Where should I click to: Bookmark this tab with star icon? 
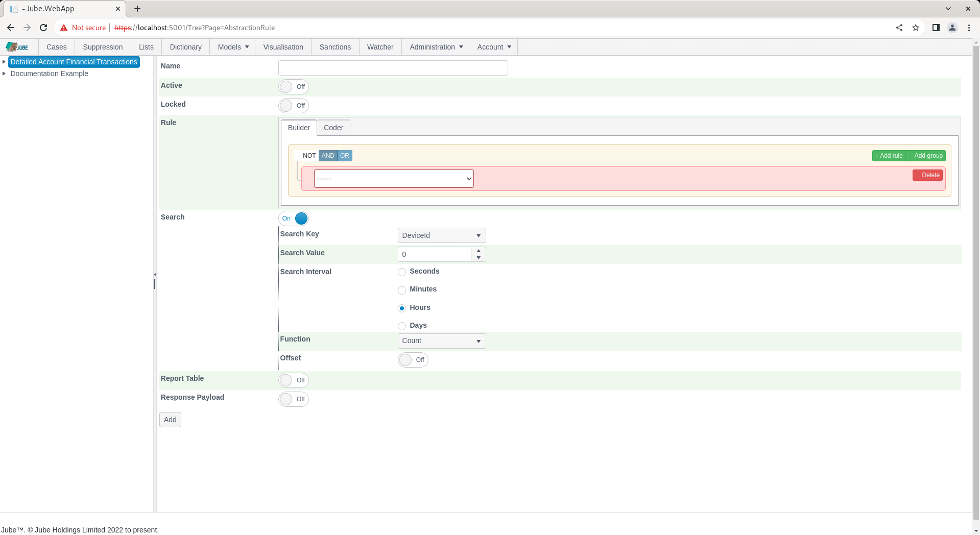pos(916,28)
